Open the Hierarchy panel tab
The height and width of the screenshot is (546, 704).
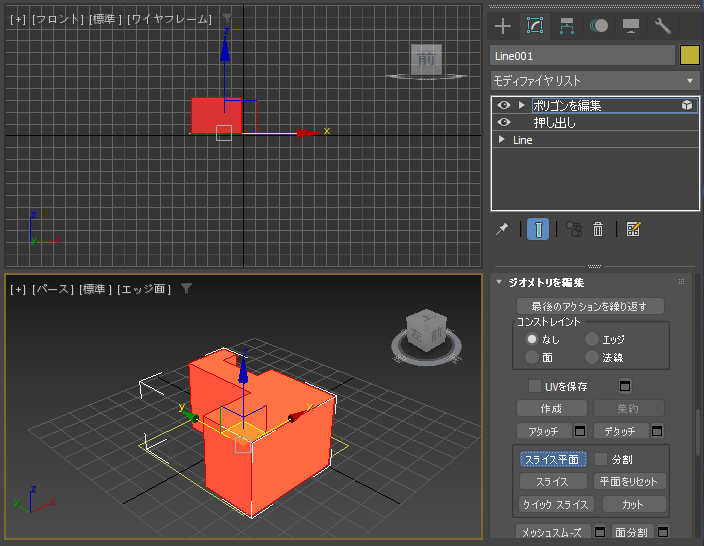coord(567,26)
